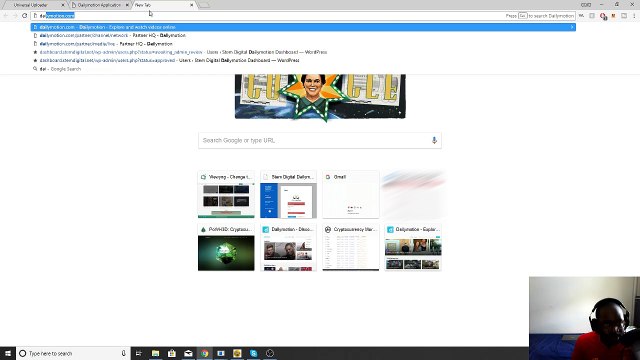Select dailymotion.com partner channel network suggestion
This screenshot has width=640, height=360.
[x=303, y=36]
